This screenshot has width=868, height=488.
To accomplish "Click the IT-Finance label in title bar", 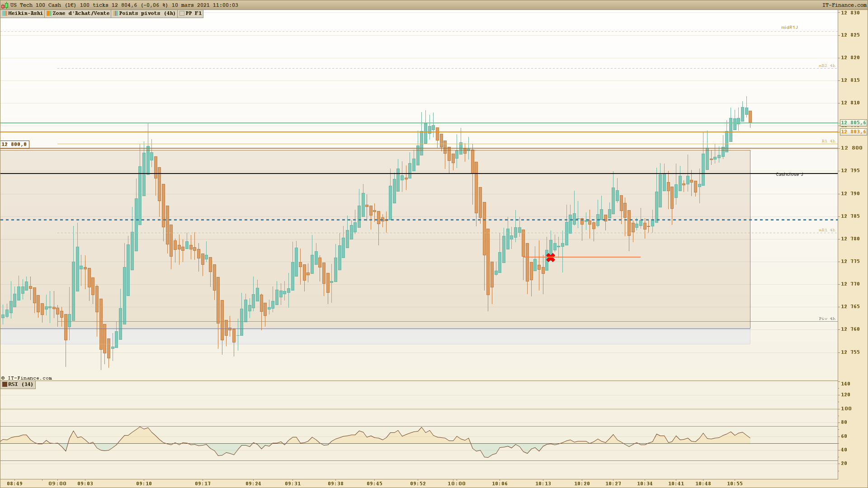I will click(x=844, y=5).
